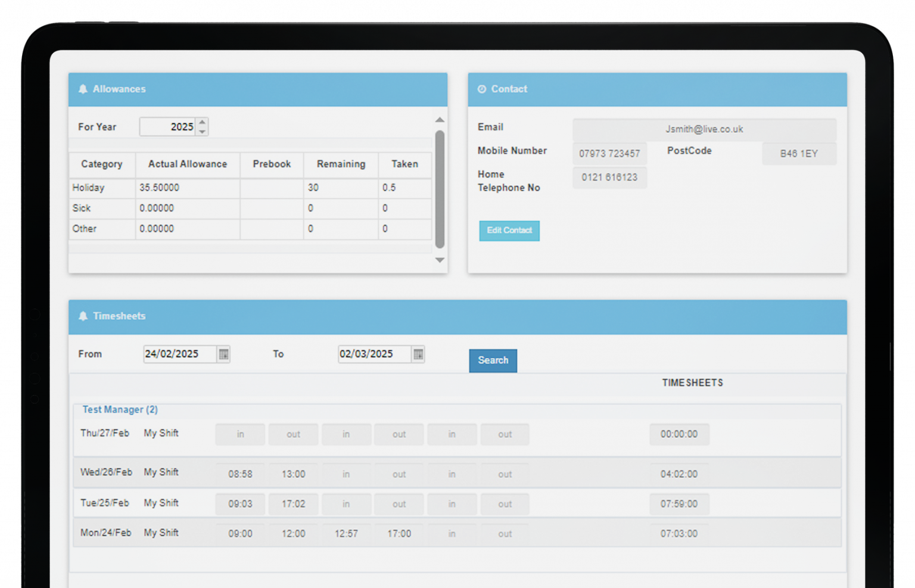Click the Remaining column header
The image size is (915, 588).
(341, 164)
